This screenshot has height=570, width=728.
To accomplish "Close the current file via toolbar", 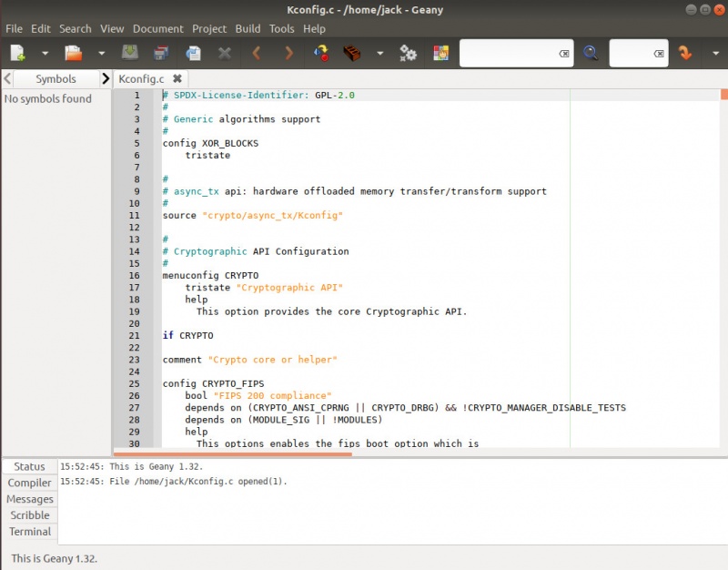I will point(225,53).
